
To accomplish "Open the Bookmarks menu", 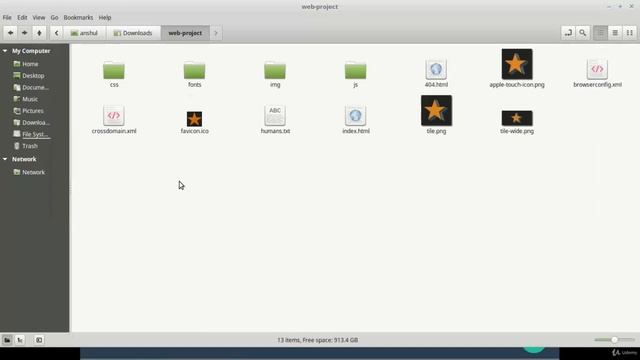I will tap(78, 18).
